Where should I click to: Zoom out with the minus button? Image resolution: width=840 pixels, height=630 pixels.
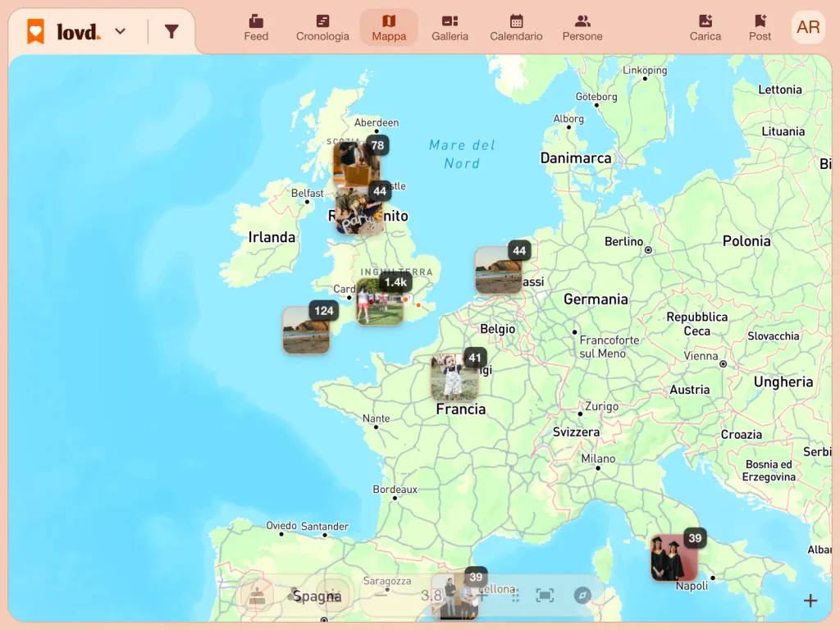[381, 596]
